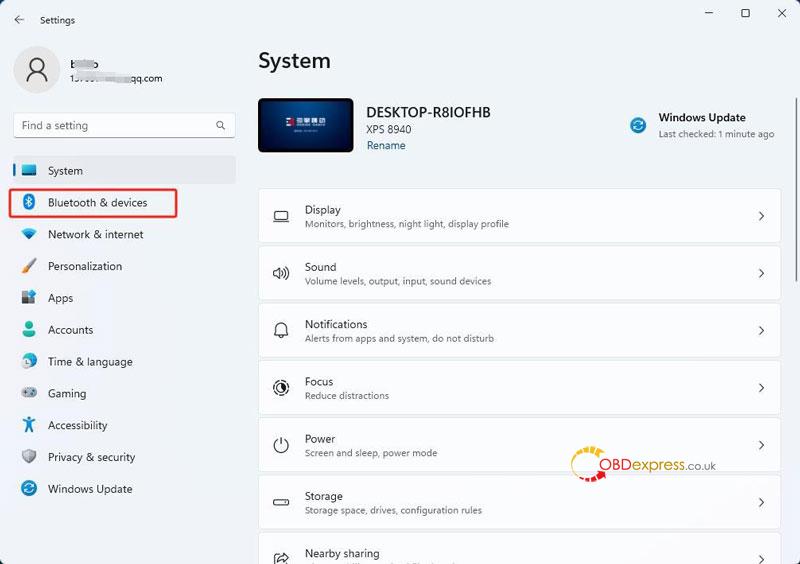Open the Power settings row
Screen dimensions: 800x564
518,445
